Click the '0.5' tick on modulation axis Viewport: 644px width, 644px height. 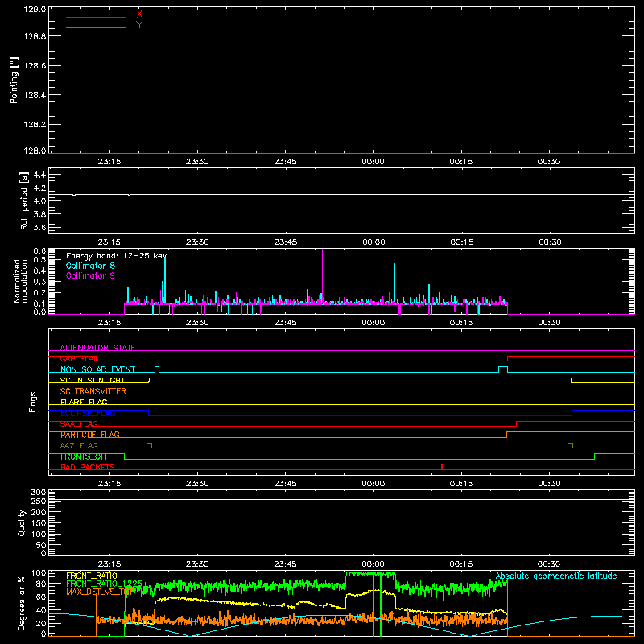[x=39, y=259]
